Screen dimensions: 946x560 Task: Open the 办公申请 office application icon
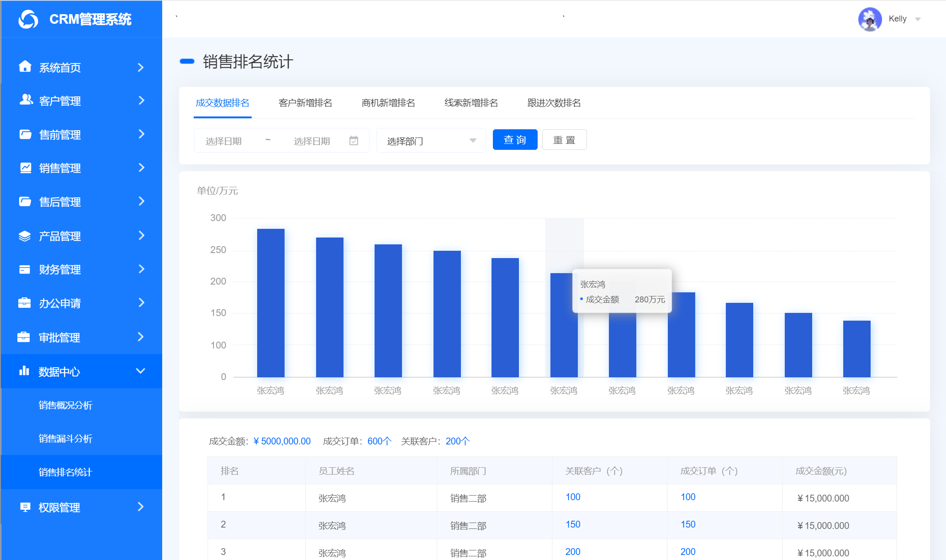(x=25, y=303)
